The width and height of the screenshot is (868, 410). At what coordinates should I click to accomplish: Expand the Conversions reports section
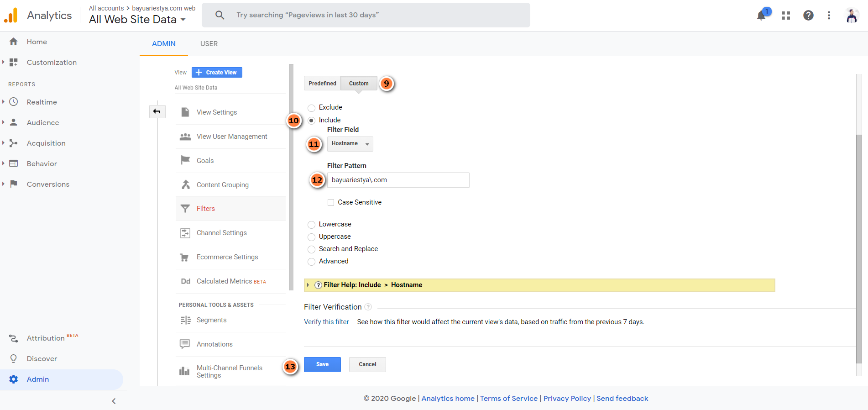click(x=3, y=184)
